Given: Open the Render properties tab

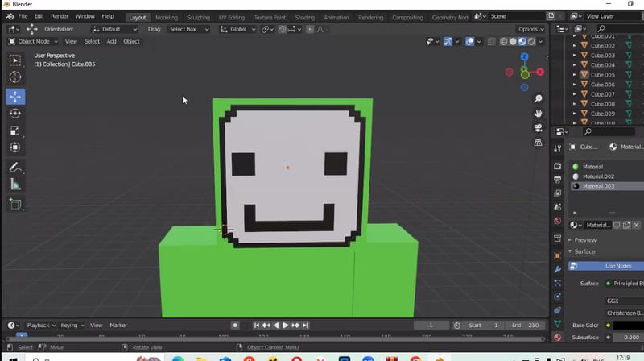Looking at the screenshot, I should (x=557, y=166).
